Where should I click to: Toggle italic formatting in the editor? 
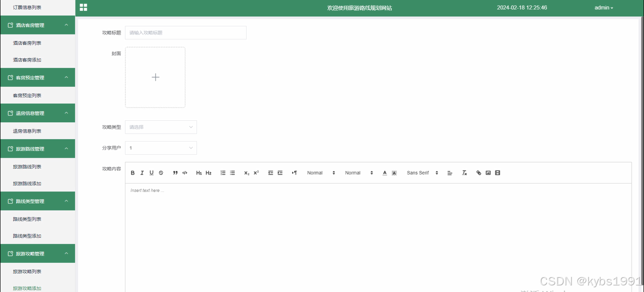click(x=142, y=173)
